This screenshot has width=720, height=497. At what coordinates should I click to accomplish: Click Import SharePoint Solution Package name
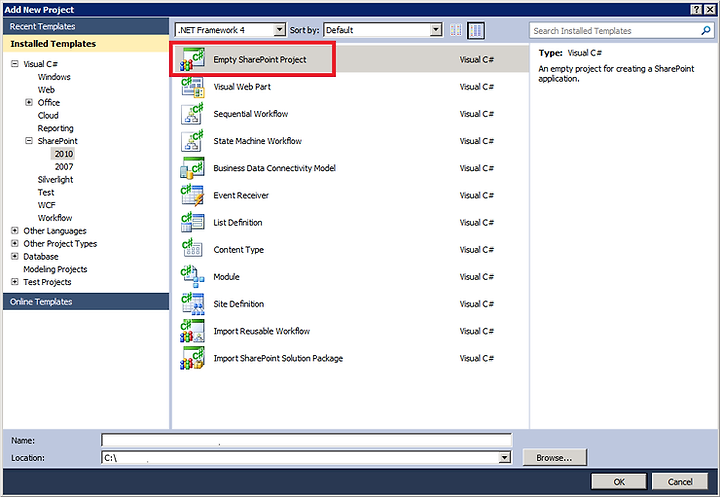point(278,358)
